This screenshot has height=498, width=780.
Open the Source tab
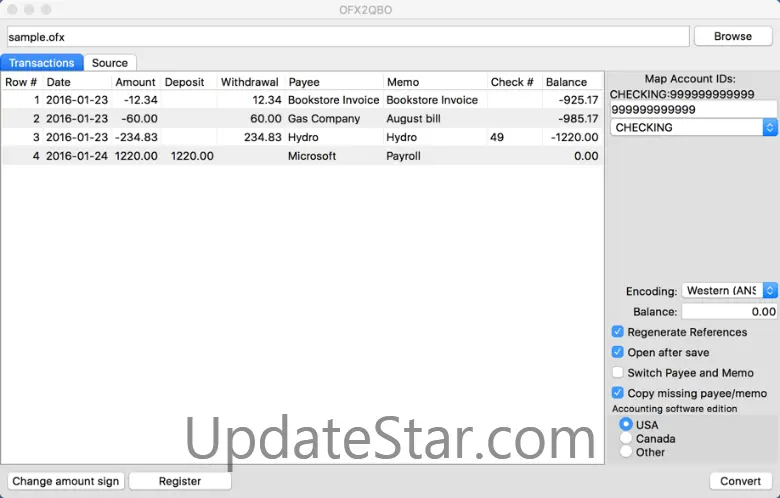pos(110,63)
